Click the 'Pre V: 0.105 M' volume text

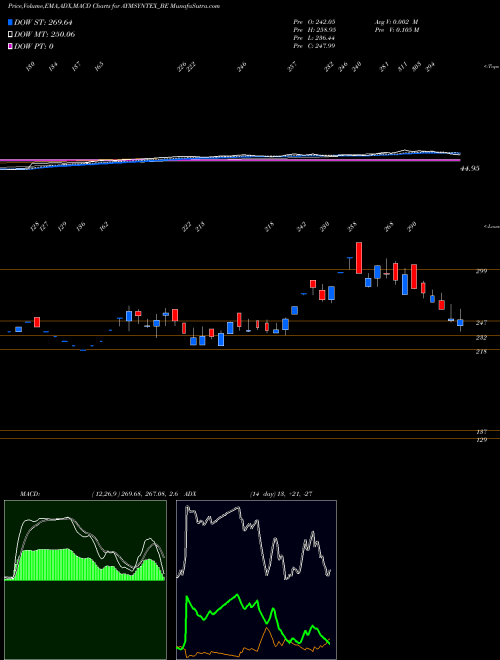tap(396, 29)
